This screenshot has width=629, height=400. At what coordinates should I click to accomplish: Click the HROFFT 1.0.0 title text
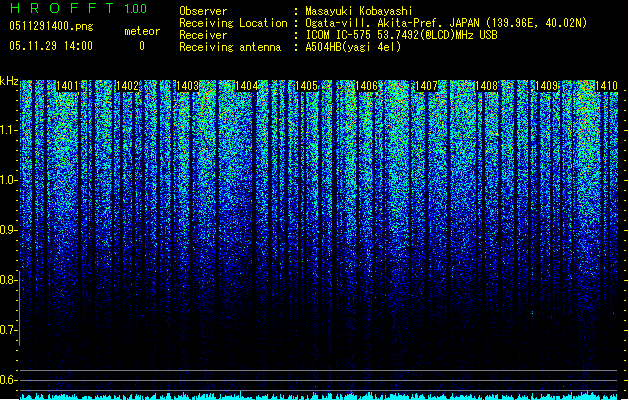[78, 8]
